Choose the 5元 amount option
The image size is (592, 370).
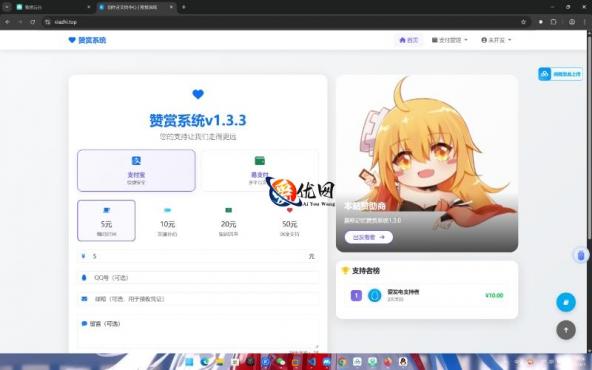[x=106, y=220]
